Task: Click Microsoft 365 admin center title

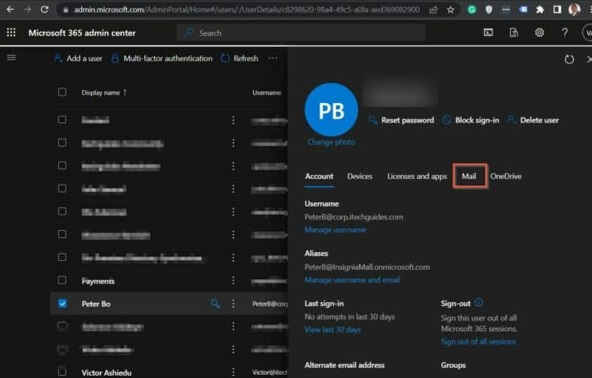Action: 82,33
